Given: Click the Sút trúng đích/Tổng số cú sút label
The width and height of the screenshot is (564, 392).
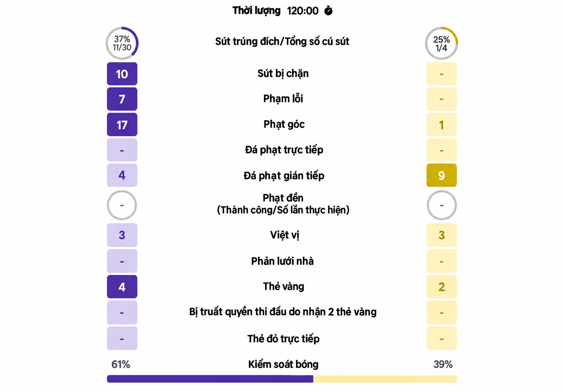Looking at the screenshot, I should pyautogui.click(x=282, y=41).
